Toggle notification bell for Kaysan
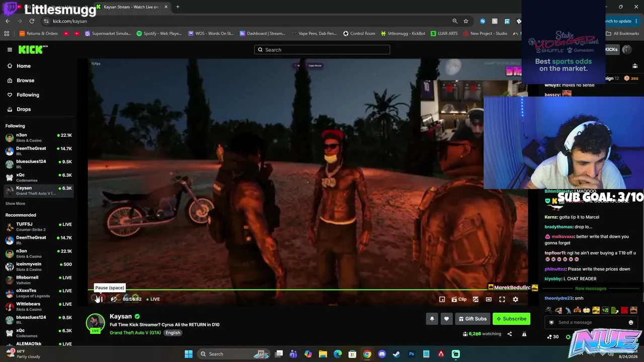 pos(432,319)
